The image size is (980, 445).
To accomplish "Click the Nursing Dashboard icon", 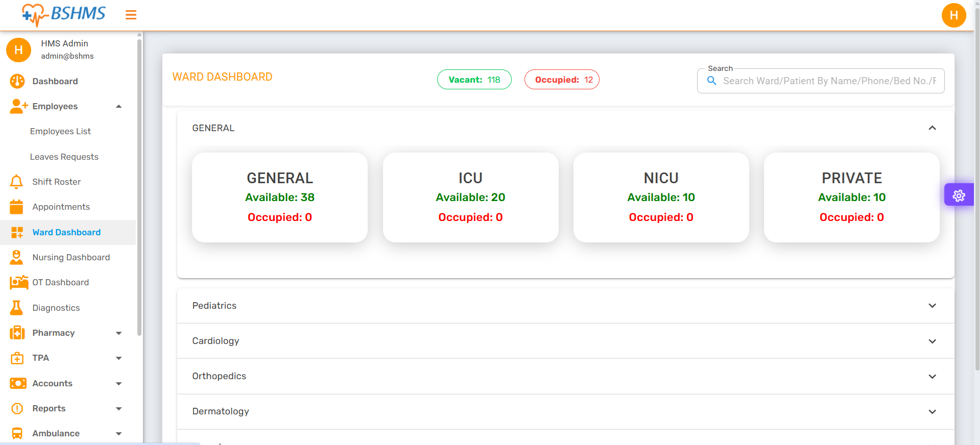I will click(x=16, y=257).
